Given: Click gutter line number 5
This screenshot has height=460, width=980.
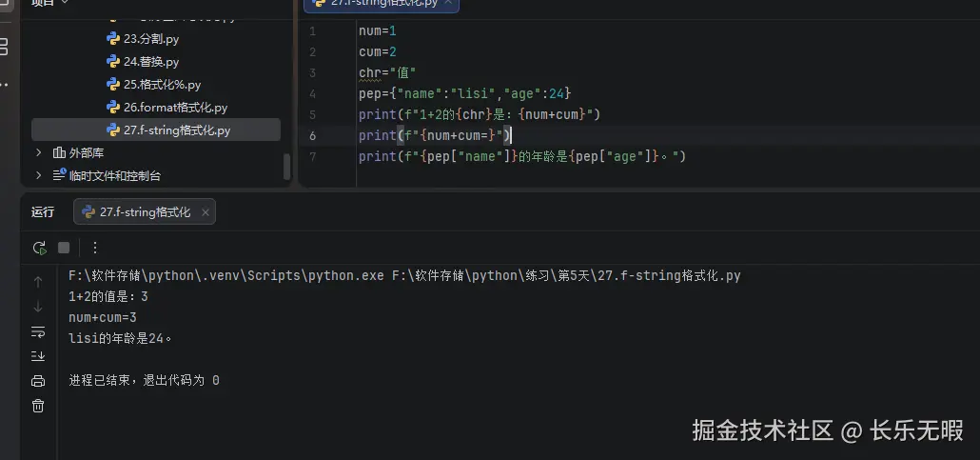Looking at the screenshot, I should [x=312, y=115].
